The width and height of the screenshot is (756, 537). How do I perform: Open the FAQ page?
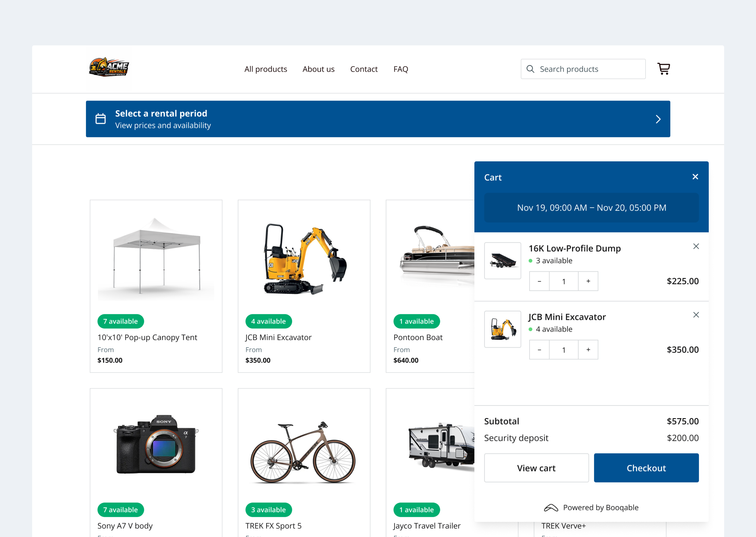pos(401,69)
